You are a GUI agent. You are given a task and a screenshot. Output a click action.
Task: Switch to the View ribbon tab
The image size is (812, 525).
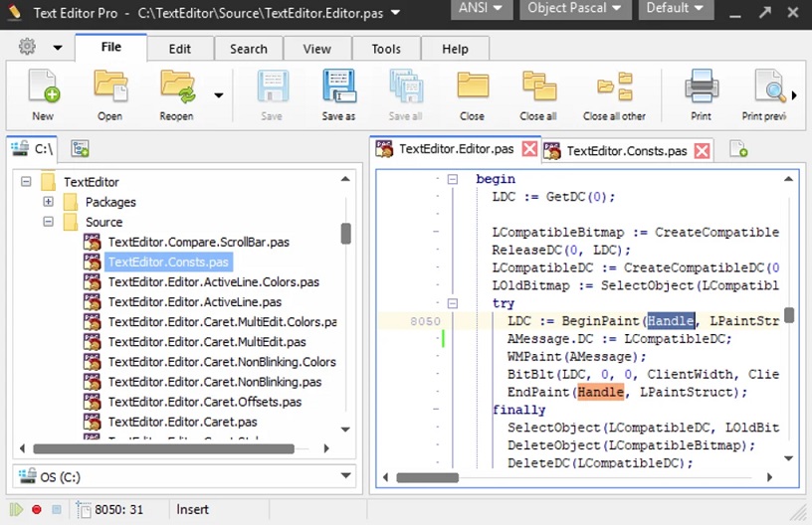tap(316, 49)
